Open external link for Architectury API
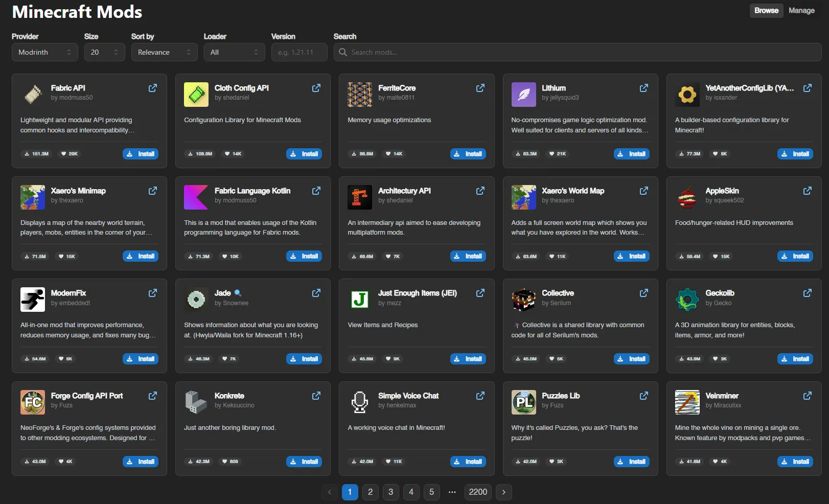Viewport: 829px width, 504px height. pos(480,191)
